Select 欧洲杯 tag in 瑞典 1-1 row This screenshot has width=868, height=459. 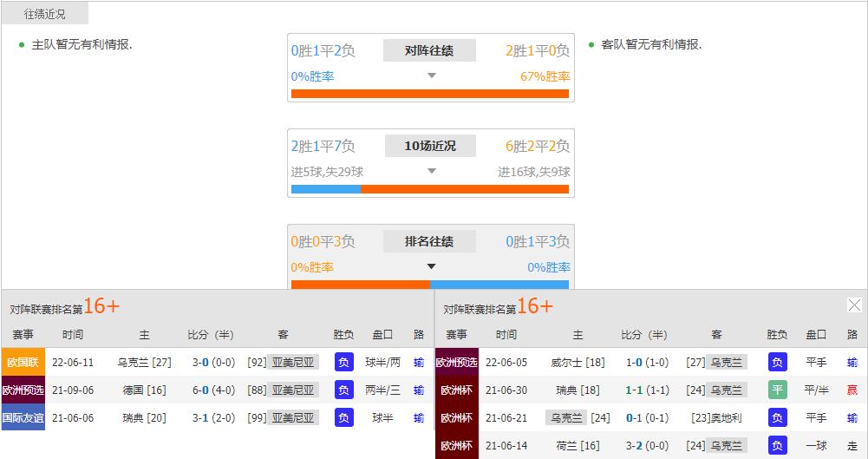click(x=457, y=390)
